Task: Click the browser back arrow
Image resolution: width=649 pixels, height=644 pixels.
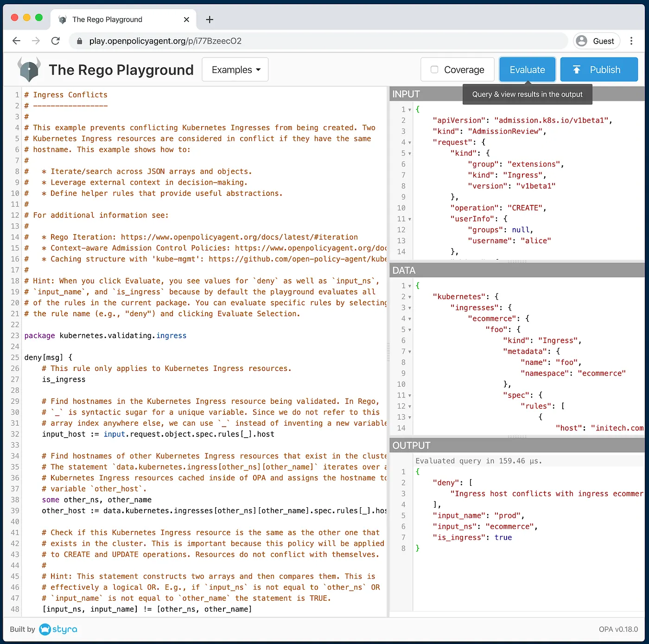Action: point(17,41)
